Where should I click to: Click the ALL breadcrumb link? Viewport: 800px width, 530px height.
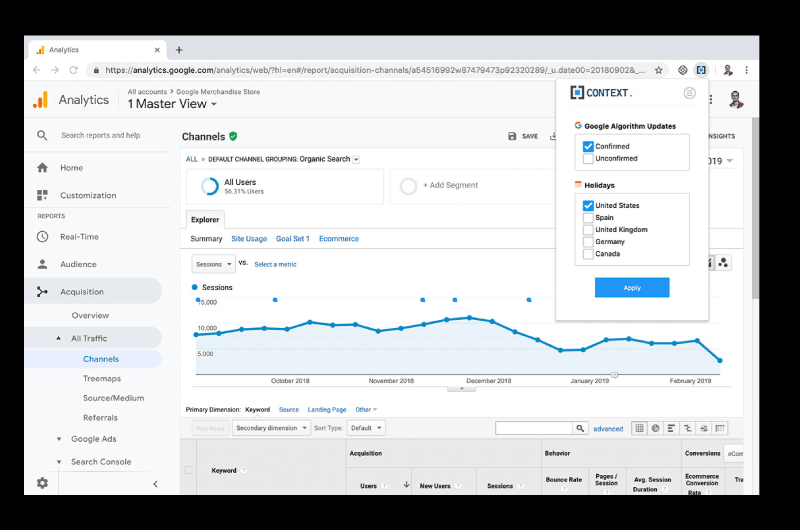[x=191, y=159]
